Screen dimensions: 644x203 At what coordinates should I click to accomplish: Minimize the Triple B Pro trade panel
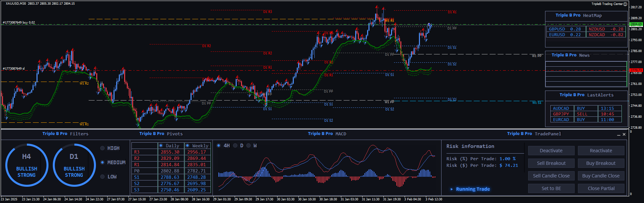coord(618,135)
